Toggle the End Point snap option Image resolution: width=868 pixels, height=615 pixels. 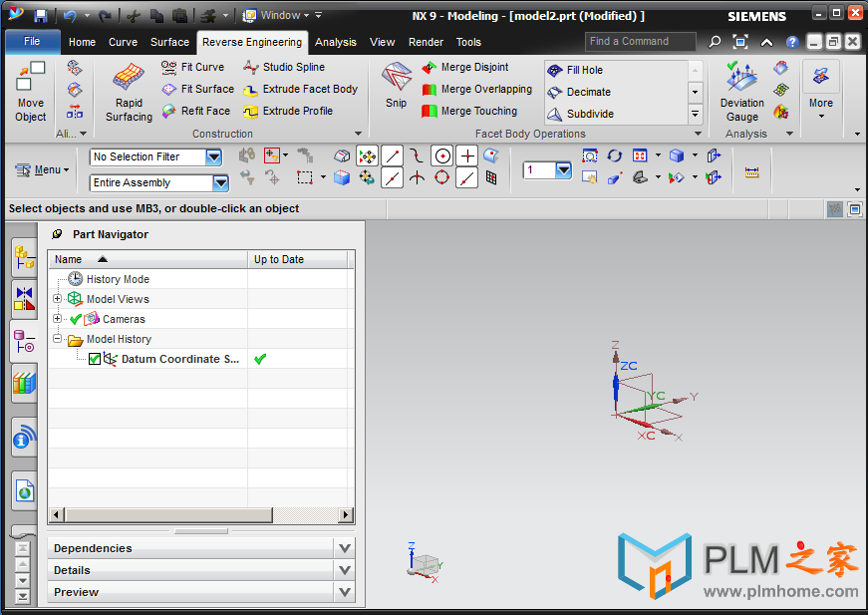point(392,156)
